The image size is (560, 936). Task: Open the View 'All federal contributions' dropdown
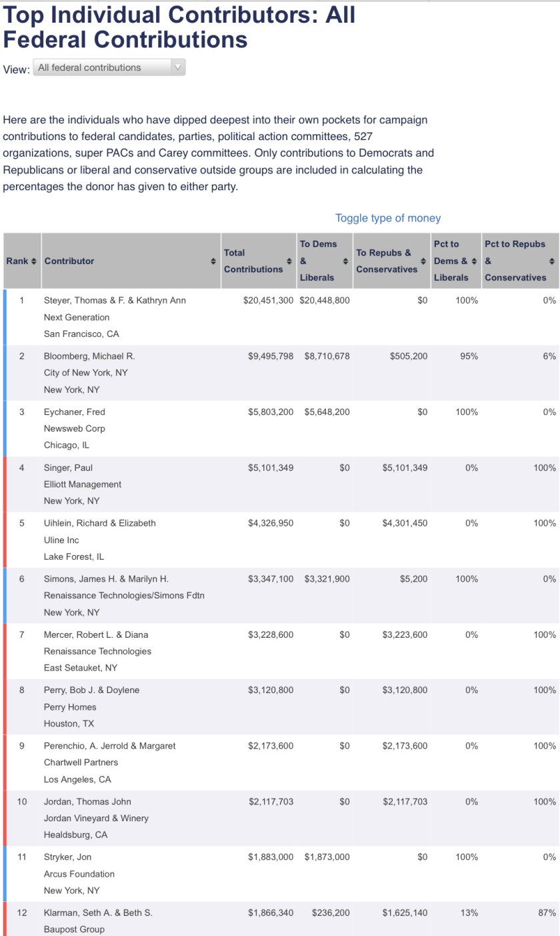pyautogui.click(x=110, y=67)
